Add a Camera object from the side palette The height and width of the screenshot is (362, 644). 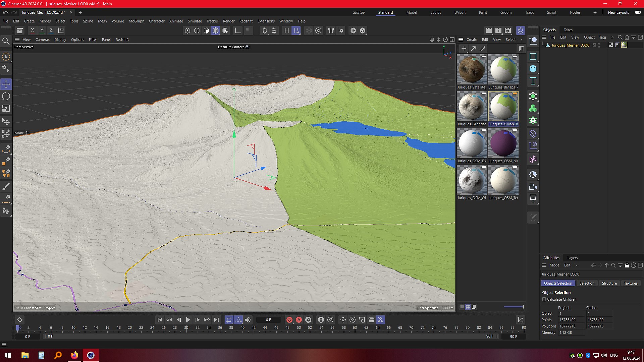click(x=533, y=187)
